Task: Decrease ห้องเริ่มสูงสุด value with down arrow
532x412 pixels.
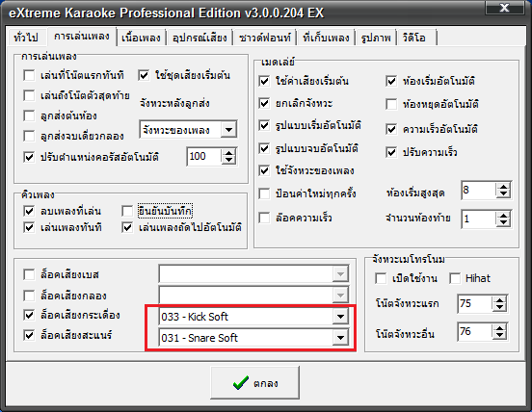Action: point(503,194)
